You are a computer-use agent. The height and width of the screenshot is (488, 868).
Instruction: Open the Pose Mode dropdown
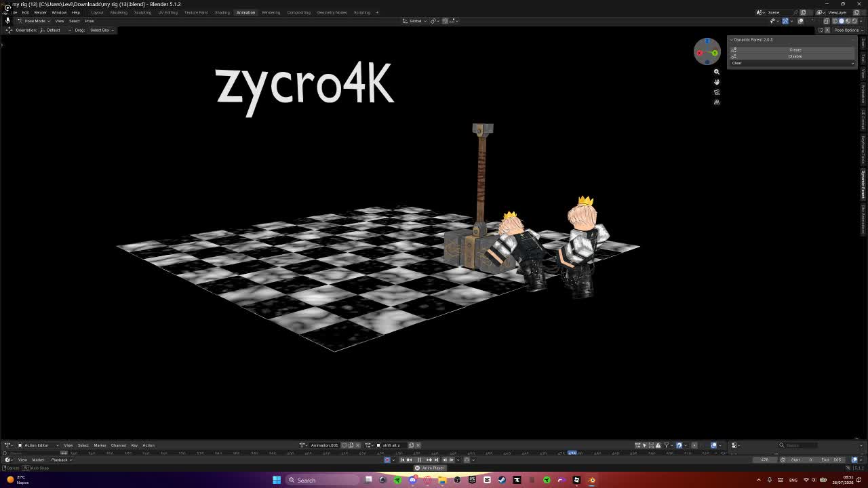(x=34, y=21)
